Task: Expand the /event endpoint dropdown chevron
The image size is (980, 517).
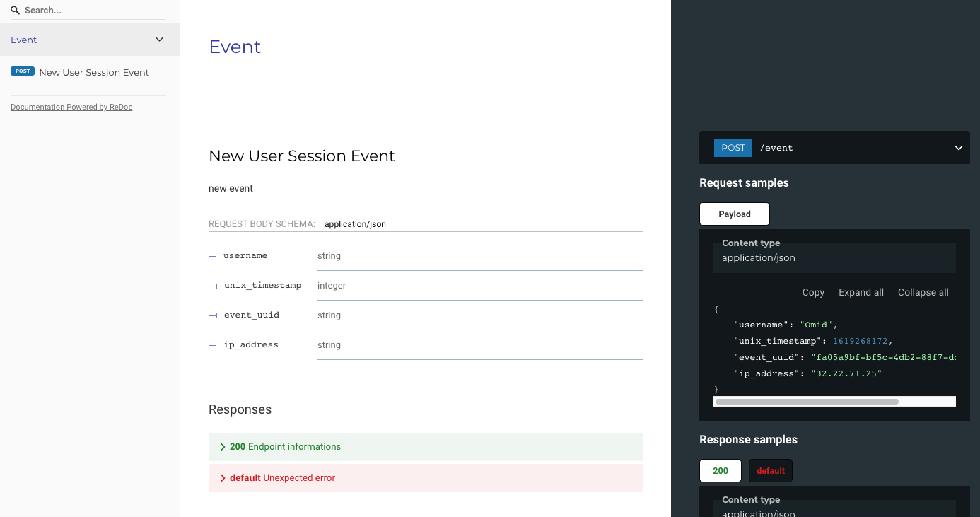Action: (x=959, y=148)
